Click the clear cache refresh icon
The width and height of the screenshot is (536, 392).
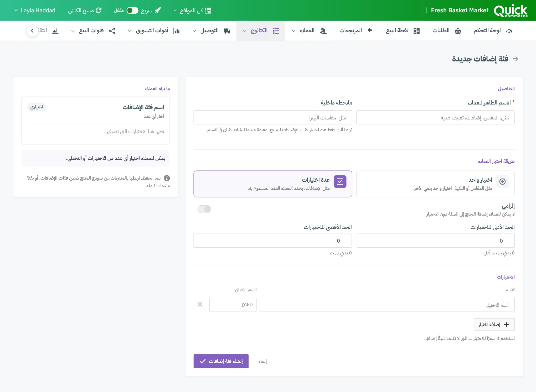[99, 11]
